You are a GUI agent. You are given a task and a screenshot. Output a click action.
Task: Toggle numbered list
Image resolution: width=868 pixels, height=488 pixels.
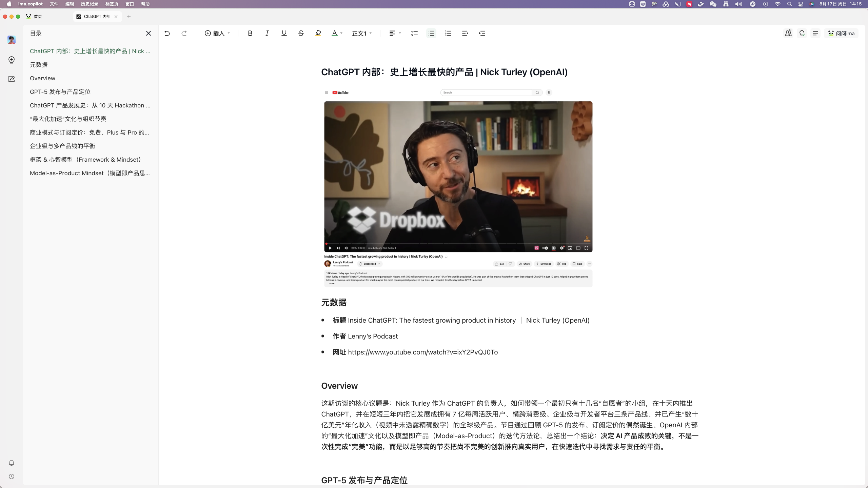448,33
